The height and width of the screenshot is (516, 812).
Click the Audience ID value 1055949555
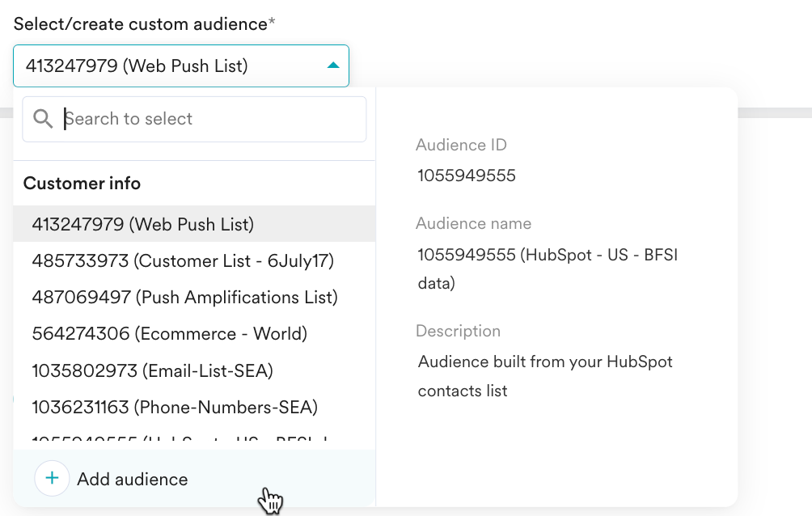[x=466, y=176]
